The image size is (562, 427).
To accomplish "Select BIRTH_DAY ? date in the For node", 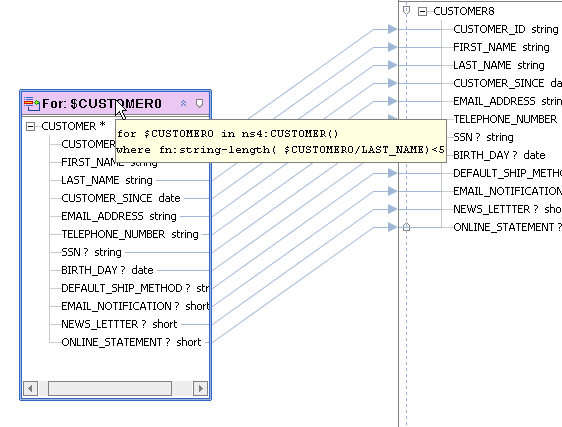I will [x=107, y=270].
